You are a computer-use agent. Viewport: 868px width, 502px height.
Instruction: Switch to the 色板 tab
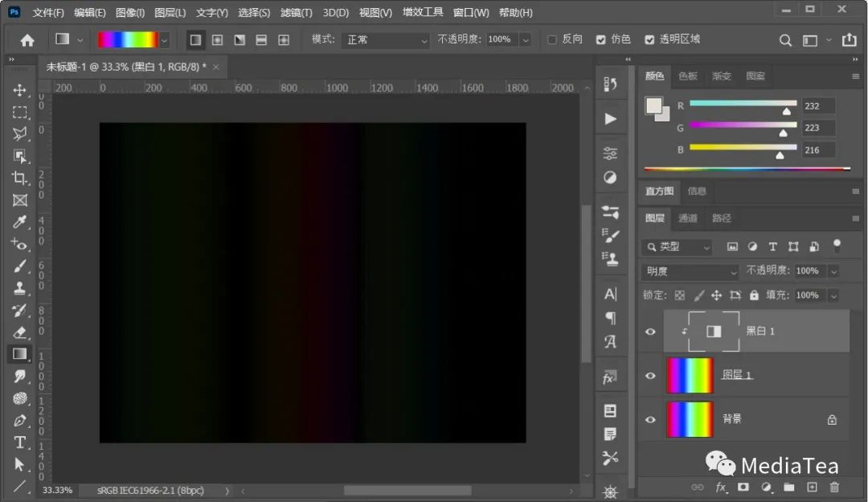688,76
